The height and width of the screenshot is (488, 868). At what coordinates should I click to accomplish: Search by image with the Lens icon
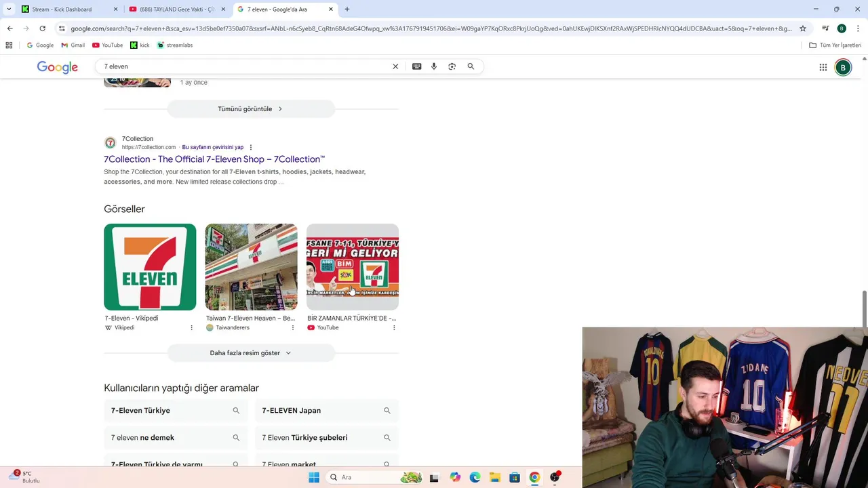pyautogui.click(x=452, y=66)
